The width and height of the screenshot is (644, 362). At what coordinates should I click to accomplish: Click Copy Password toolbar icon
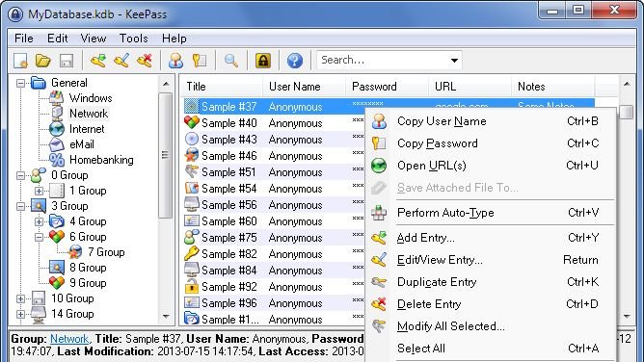coord(200,61)
